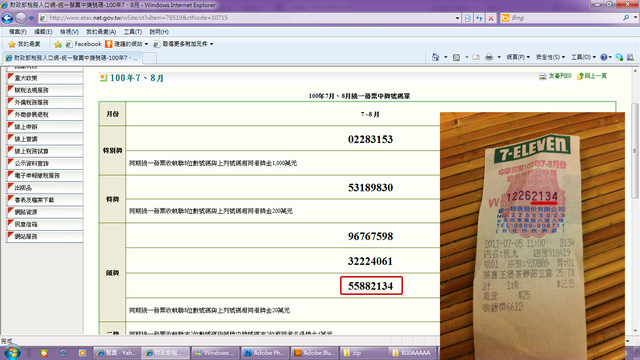The width and height of the screenshot is (640, 360).
Task: Expand the address bar history dropdown
Action: tap(457, 18)
